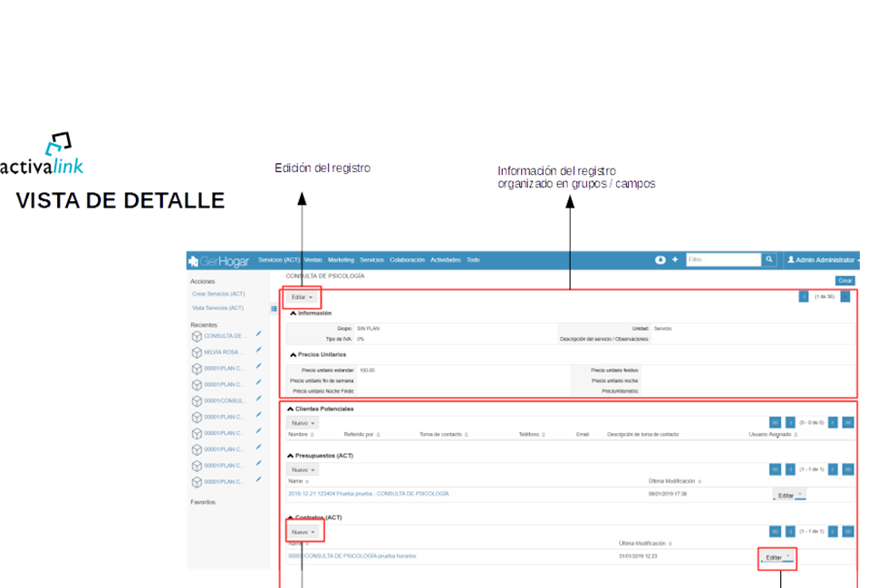Click the CONSULTA DE PSICOLOGÍA record title
Viewport: 877px width, 588px height.
tap(325, 276)
